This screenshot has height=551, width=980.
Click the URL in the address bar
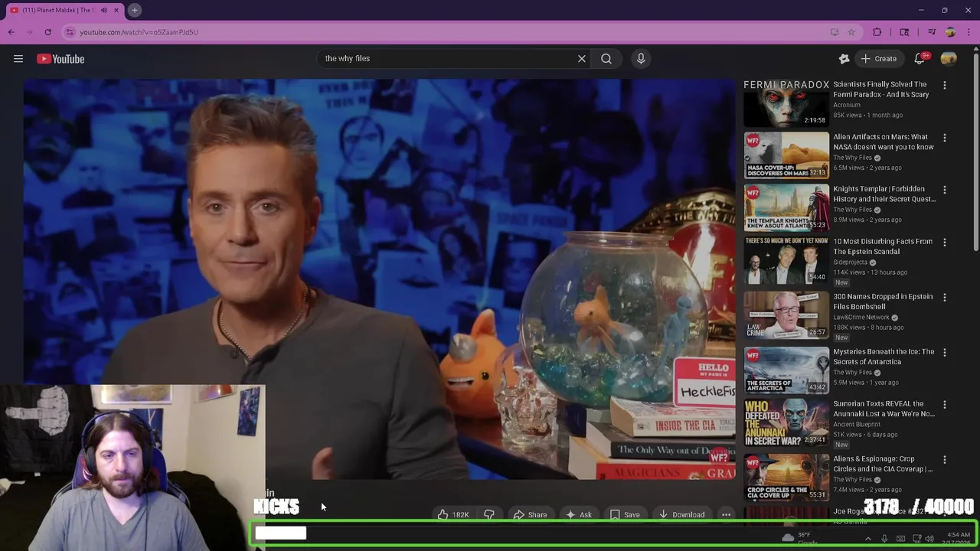[139, 32]
